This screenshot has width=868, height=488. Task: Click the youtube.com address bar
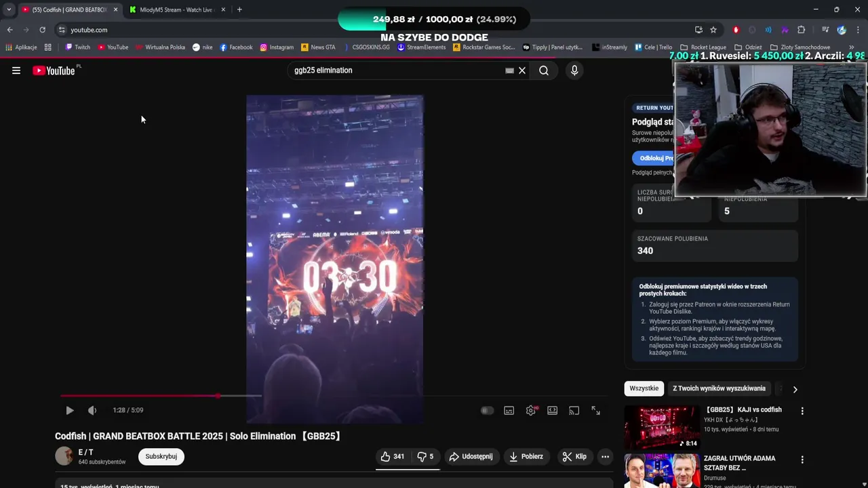[373, 30]
